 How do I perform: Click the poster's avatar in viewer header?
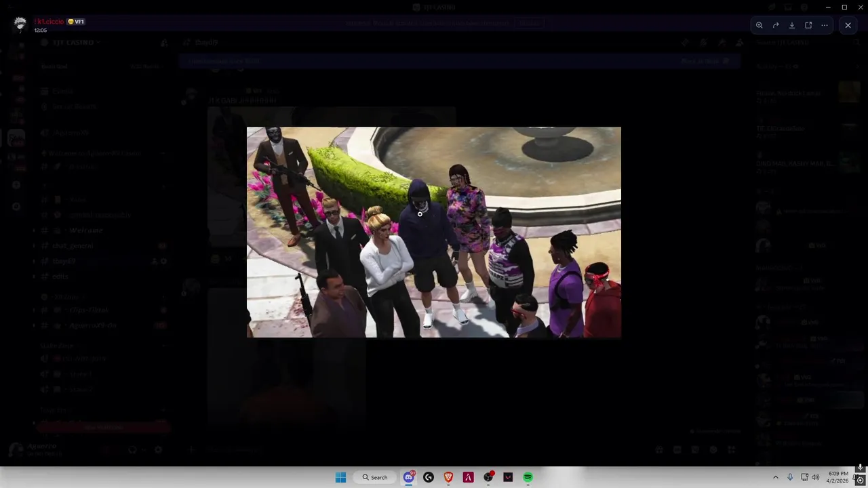click(x=20, y=24)
